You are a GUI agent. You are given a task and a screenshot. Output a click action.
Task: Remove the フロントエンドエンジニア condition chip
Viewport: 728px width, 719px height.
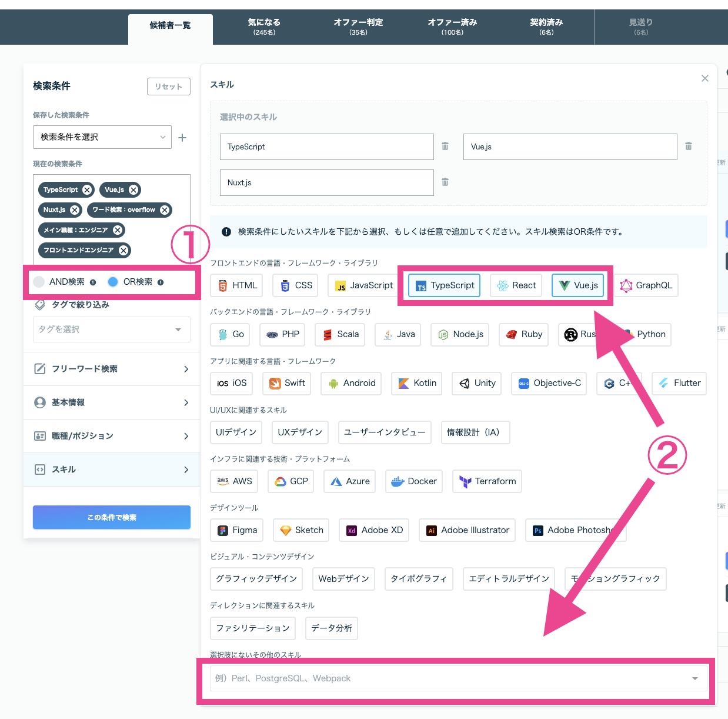tap(123, 250)
